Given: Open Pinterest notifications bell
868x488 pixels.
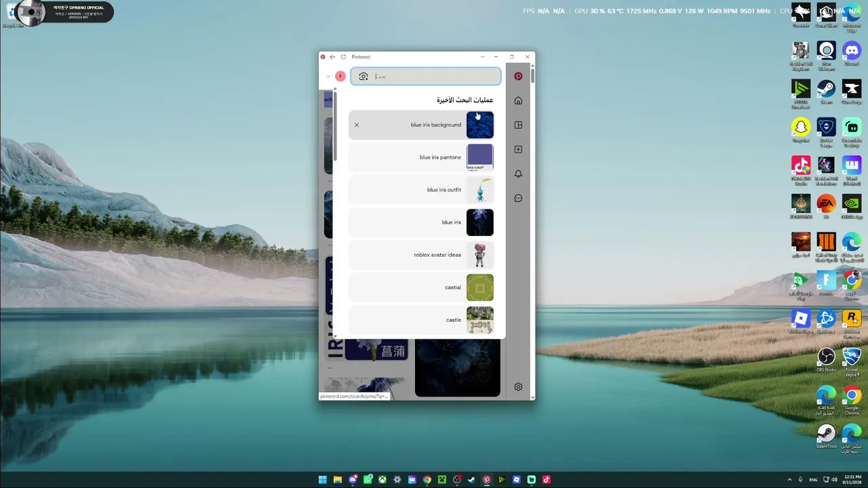Looking at the screenshot, I should coord(518,174).
